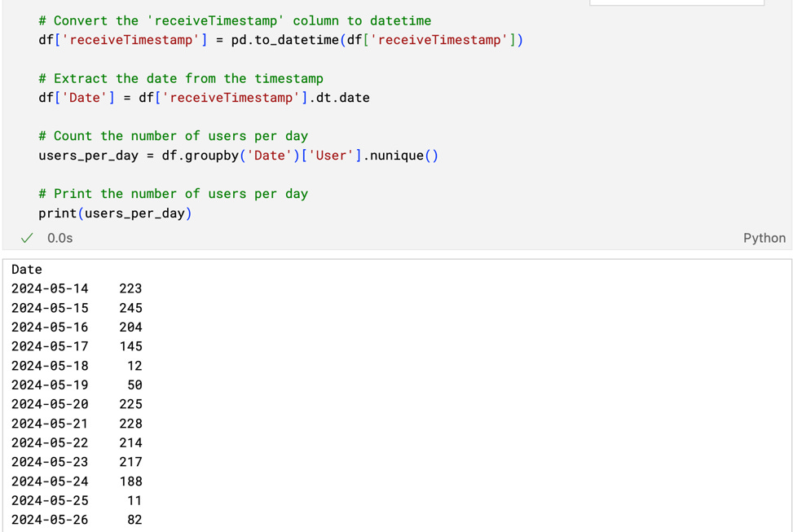Click the value 145 in output
The width and height of the screenshot is (793, 532).
point(130,346)
